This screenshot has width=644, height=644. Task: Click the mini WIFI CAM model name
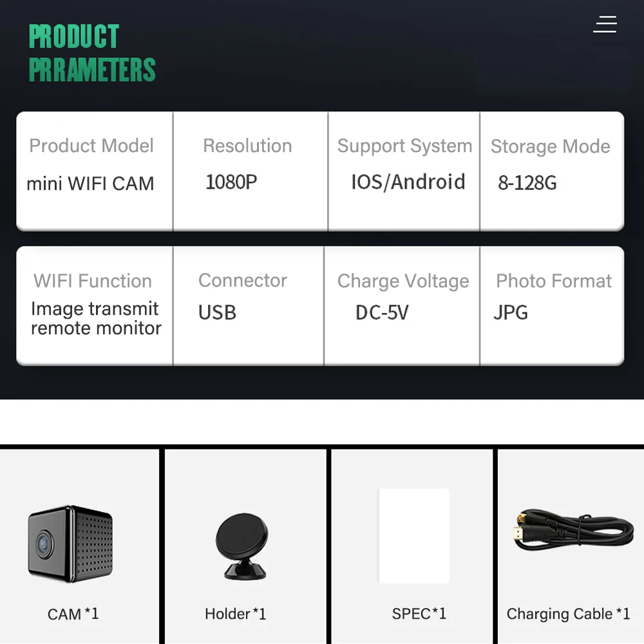[90, 183]
